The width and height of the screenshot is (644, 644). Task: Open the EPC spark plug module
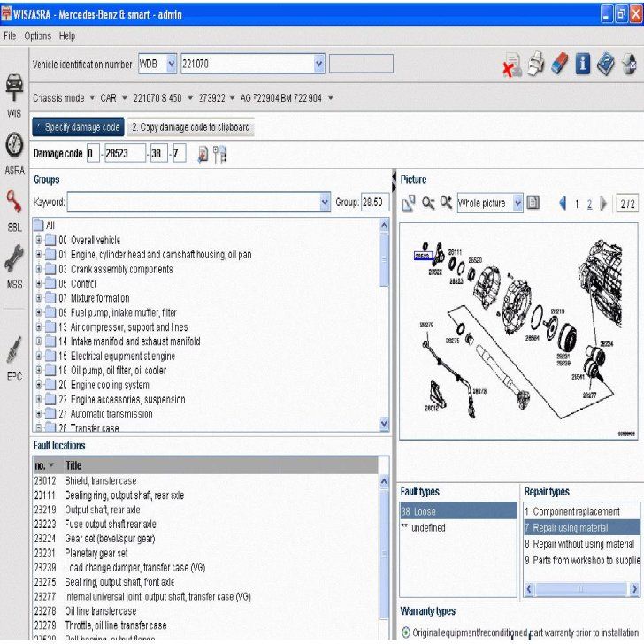coord(14,358)
